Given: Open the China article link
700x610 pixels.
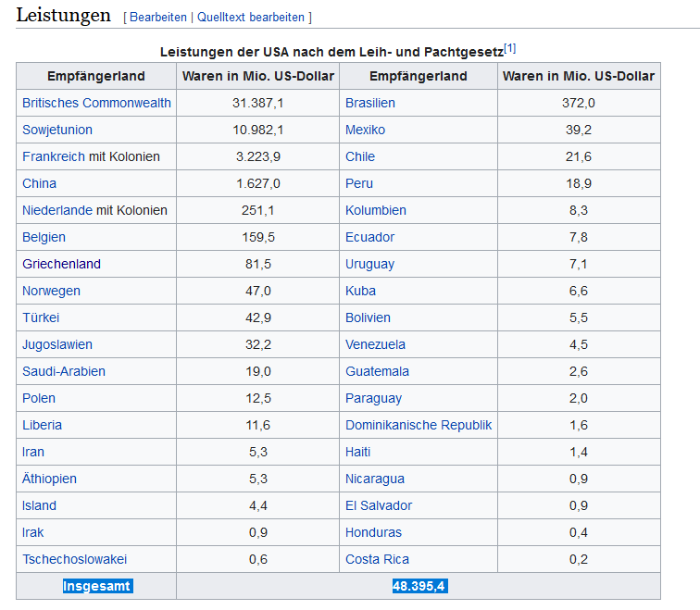Looking at the screenshot, I should pos(39,183).
